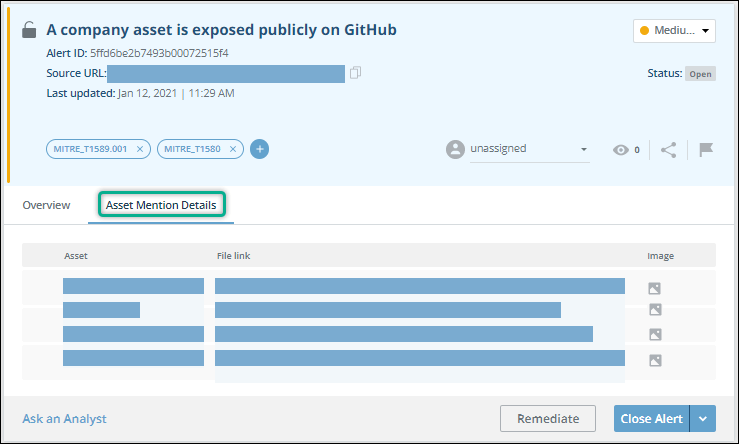Expand the Close Alert arrow menu
The height and width of the screenshot is (444, 739).
tap(707, 419)
